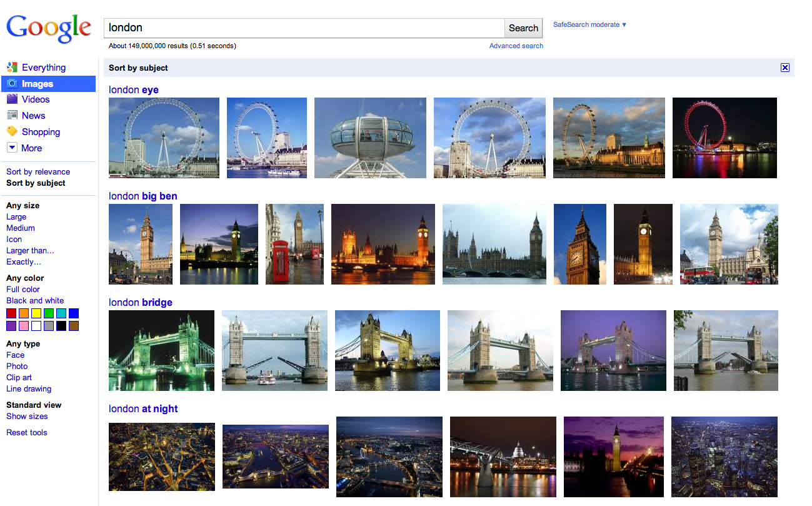
Task: Open Everything results via its sidebar icon
Action: coord(12,68)
